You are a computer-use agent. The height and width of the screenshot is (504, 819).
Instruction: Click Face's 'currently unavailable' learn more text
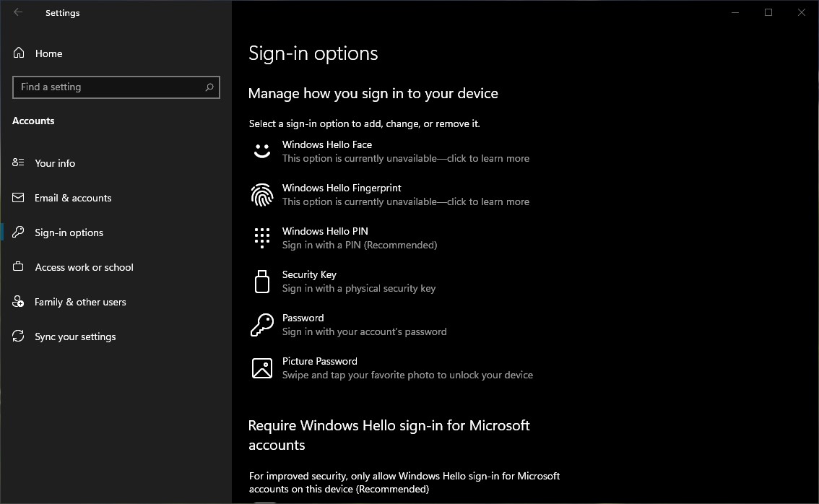[406, 158]
